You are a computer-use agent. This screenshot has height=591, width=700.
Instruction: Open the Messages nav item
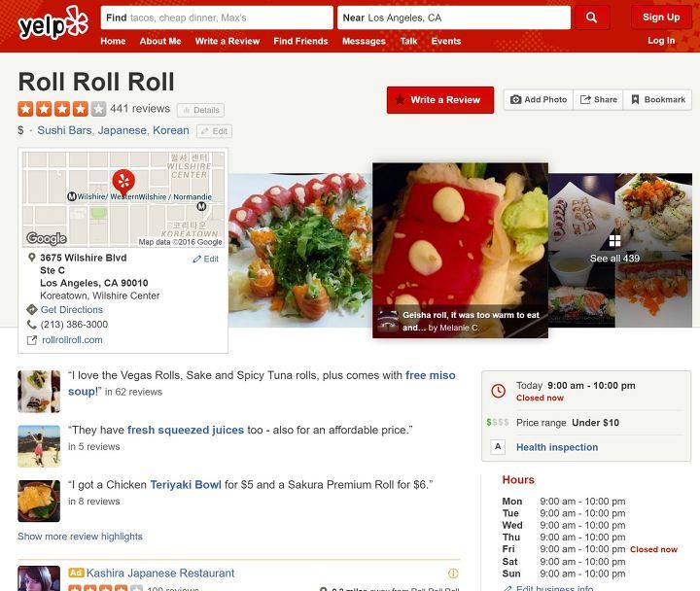coord(364,41)
